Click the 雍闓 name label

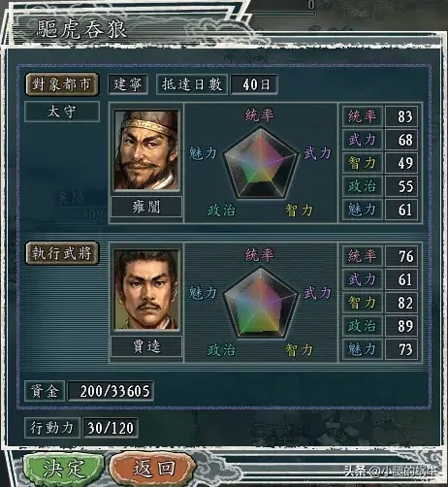point(146,207)
